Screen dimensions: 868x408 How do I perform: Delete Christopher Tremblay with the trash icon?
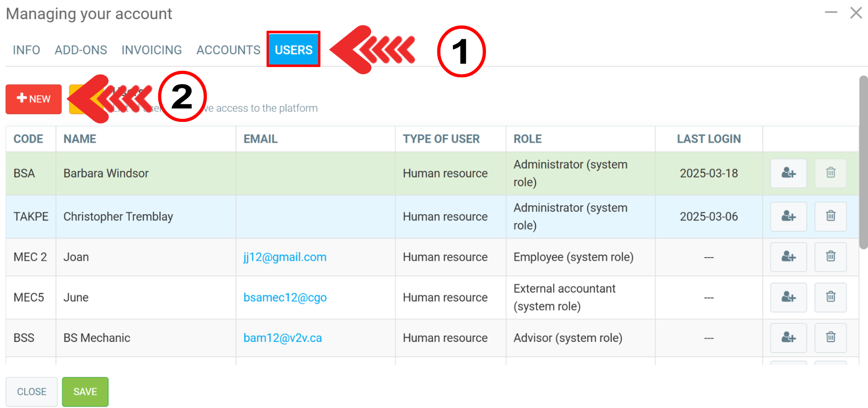pyautogui.click(x=830, y=216)
